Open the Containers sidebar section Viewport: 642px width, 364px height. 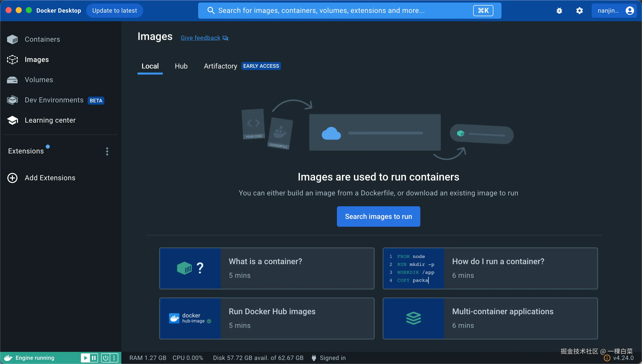pyautogui.click(x=42, y=39)
